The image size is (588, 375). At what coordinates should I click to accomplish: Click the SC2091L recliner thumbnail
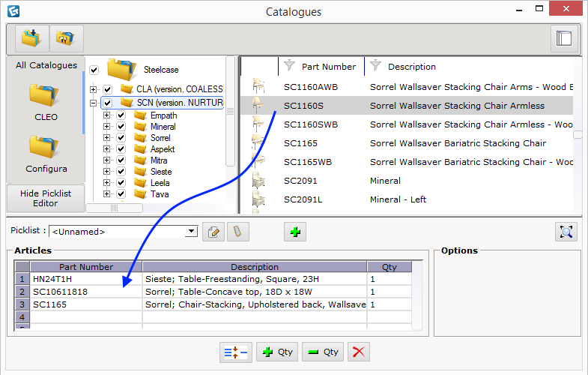click(258, 199)
